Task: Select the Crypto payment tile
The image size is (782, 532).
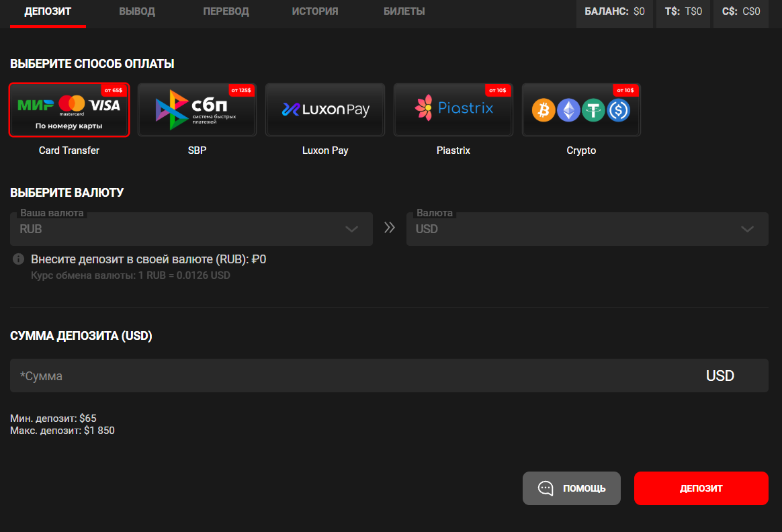Action: pyautogui.click(x=581, y=109)
